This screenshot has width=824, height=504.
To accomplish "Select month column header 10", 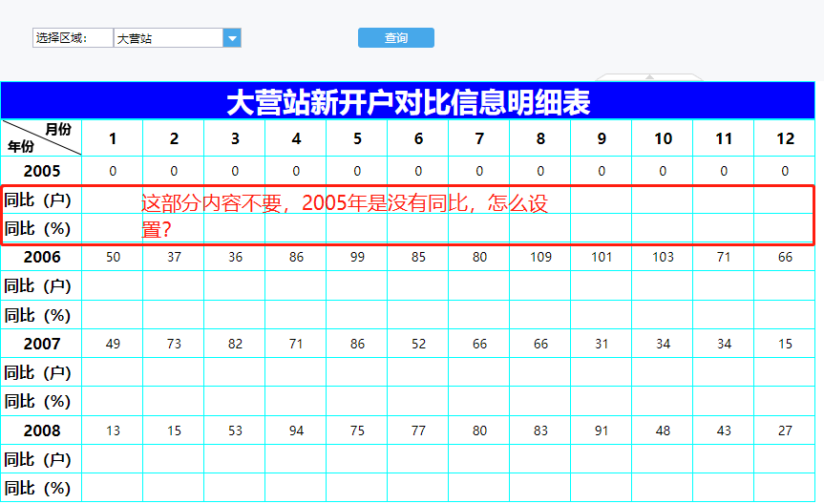I will coord(663,138).
